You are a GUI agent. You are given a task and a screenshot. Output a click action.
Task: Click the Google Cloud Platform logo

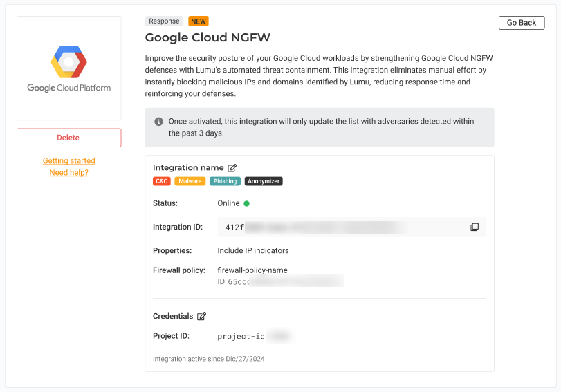tap(69, 68)
